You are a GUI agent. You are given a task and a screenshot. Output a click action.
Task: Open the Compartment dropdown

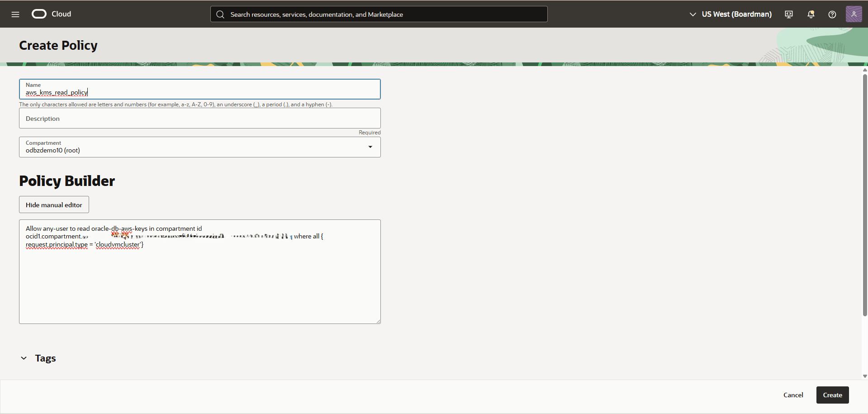[x=370, y=147]
